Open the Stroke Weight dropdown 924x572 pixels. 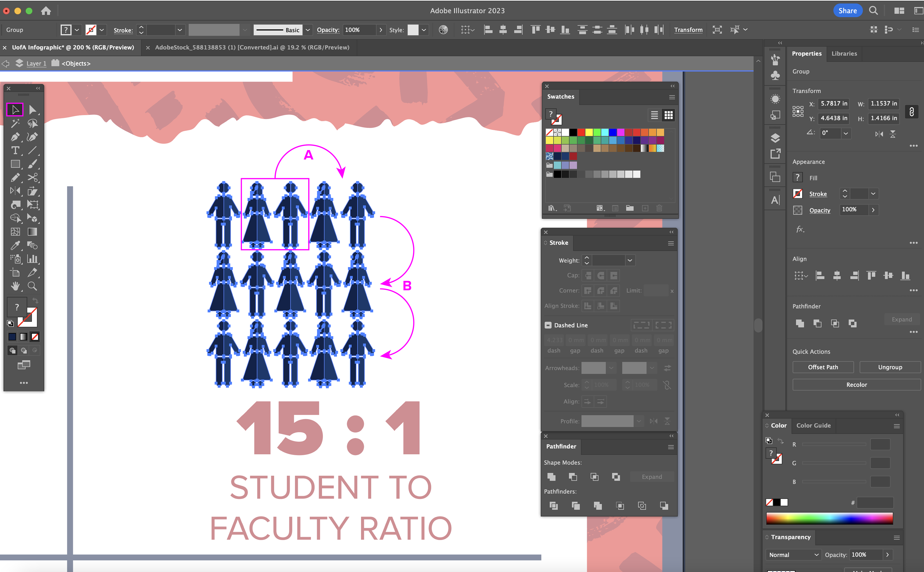(x=629, y=260)
